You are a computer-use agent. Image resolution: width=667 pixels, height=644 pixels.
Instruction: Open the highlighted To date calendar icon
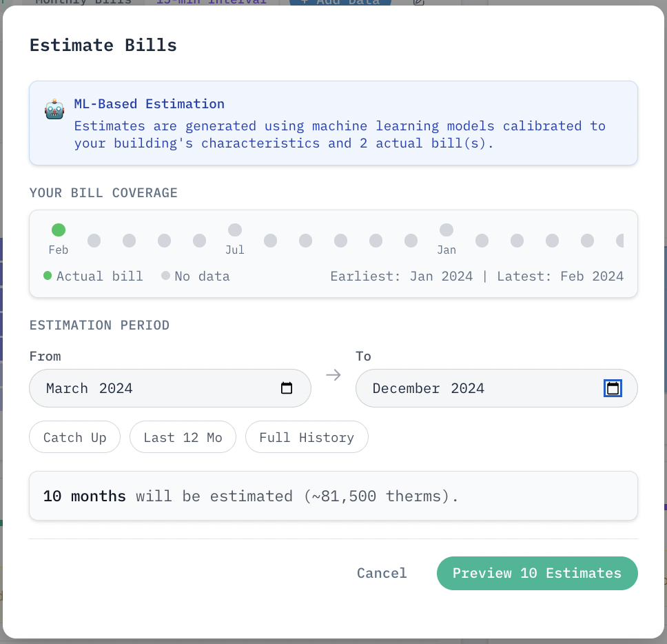[x=613, y=388]
